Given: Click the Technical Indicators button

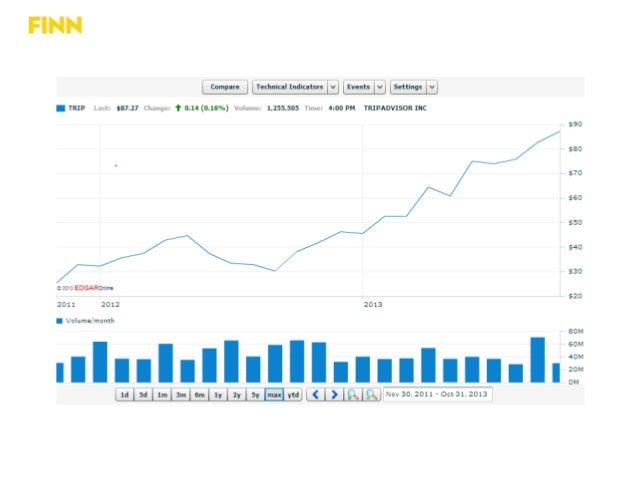Looking at the screenshot, I should click(289, 87).
